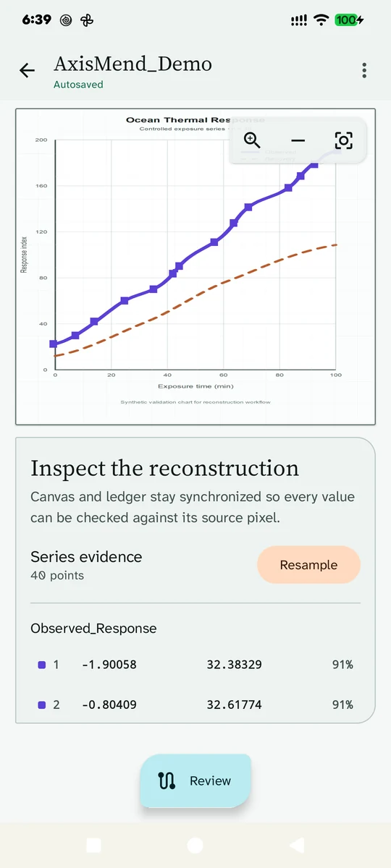Tap the Ocean Thermal Response chart canvas
Screen dimensions: 391x868
[195, 267]
